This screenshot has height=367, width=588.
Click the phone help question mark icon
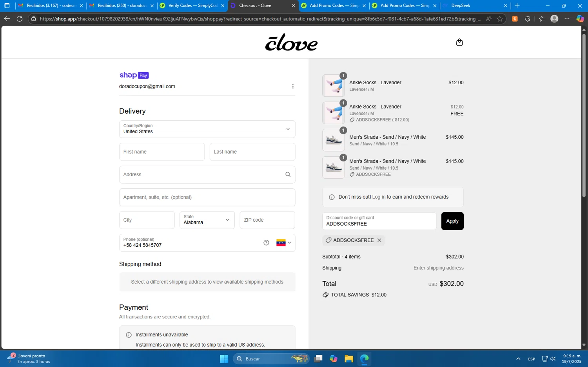[x=266, y=243]
